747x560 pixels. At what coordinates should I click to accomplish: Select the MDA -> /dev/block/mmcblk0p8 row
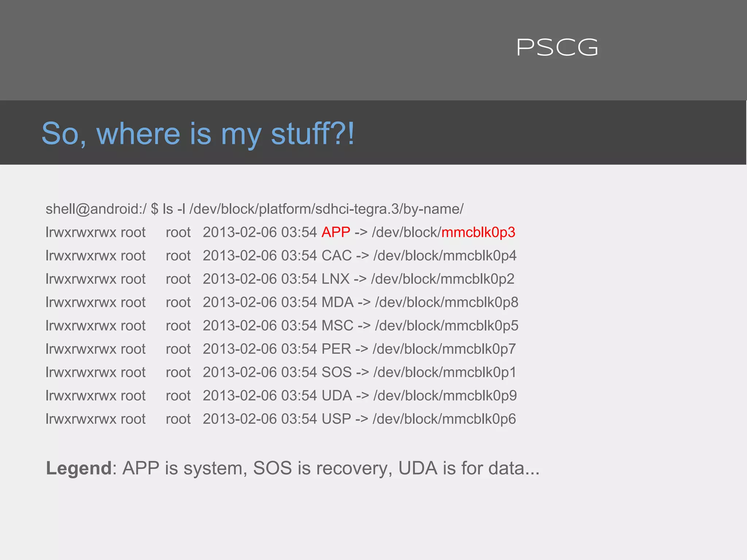[282, 302]
